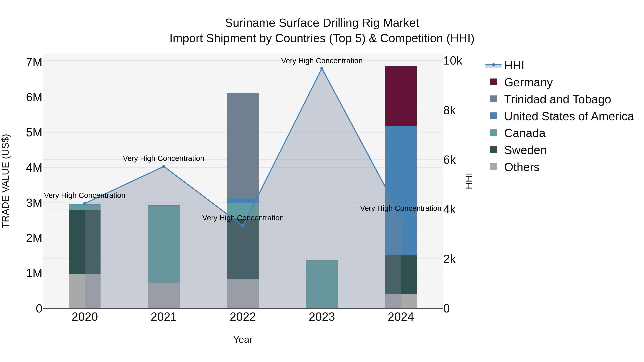Select the Sweden segment of the 2024 bar

point(401,274)
